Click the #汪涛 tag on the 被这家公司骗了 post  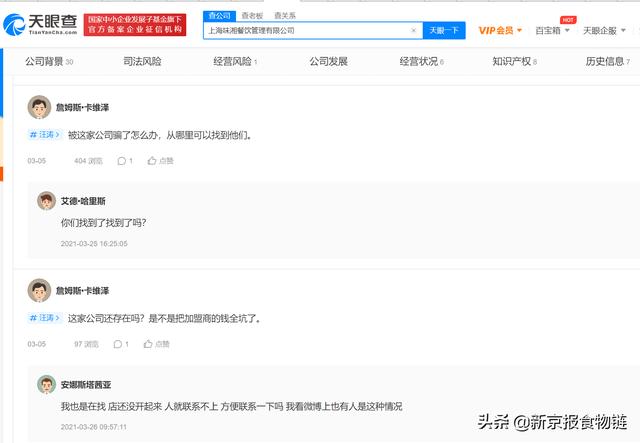(45, 135)
